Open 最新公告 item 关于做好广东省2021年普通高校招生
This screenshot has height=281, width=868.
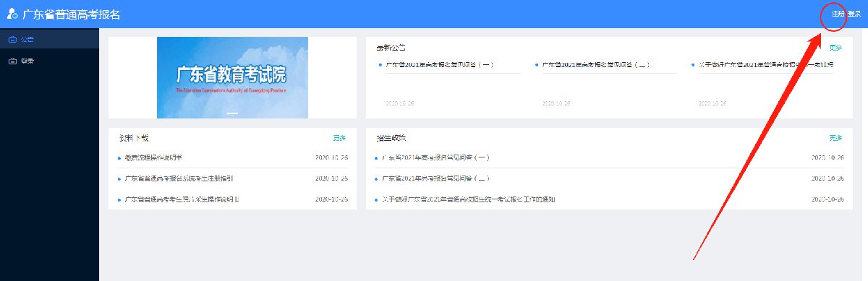coord(766,65)
